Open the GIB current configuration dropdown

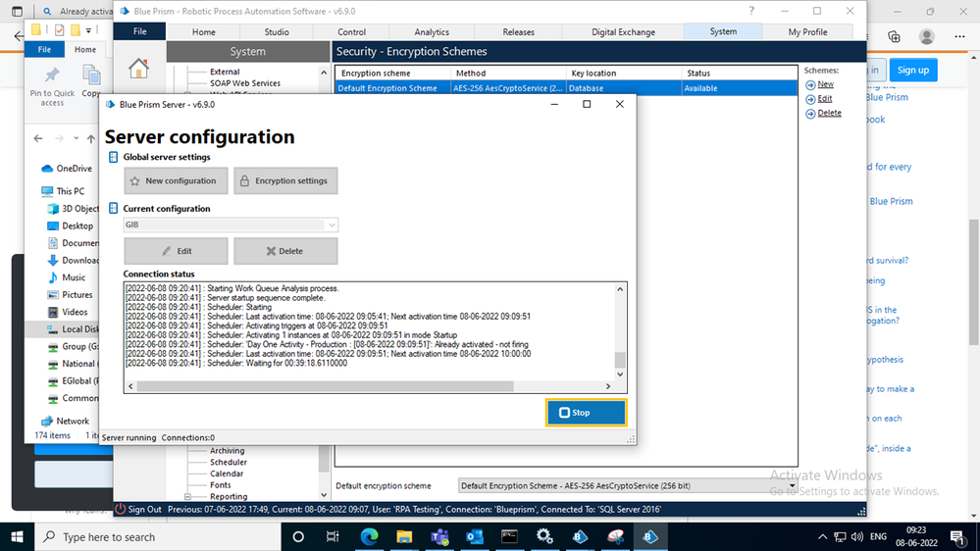point(231,225)
